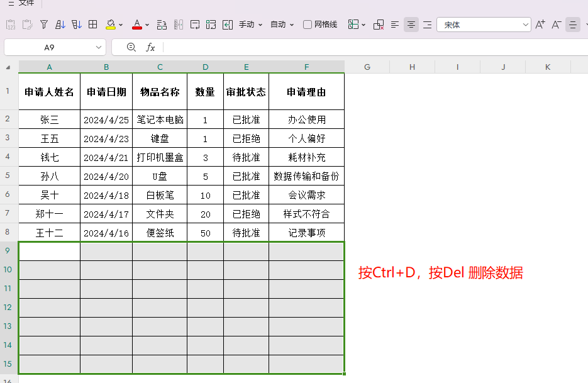Click the filter funnel icon
588x383 pixels.
44,25
